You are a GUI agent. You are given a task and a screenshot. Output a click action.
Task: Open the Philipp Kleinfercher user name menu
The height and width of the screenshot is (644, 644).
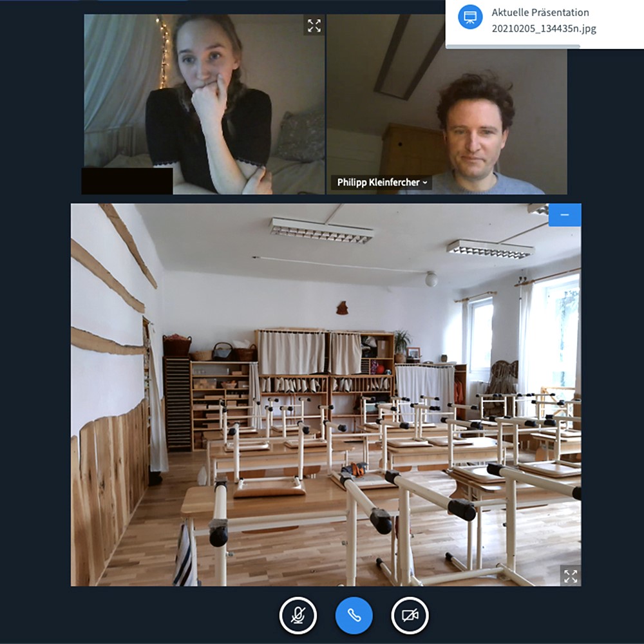[x=381, y=183]
